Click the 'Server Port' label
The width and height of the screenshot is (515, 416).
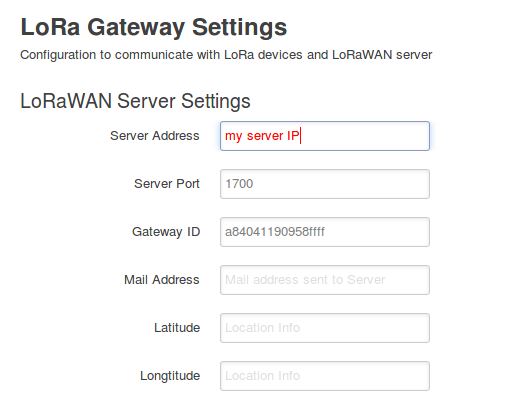pyautogui.click(x=167, y=184)
